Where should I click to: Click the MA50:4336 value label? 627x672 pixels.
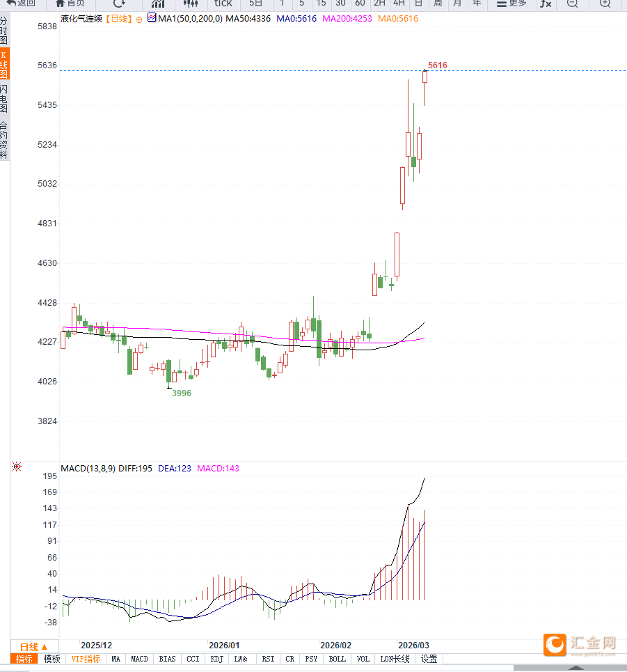click(x=248, y=18)
